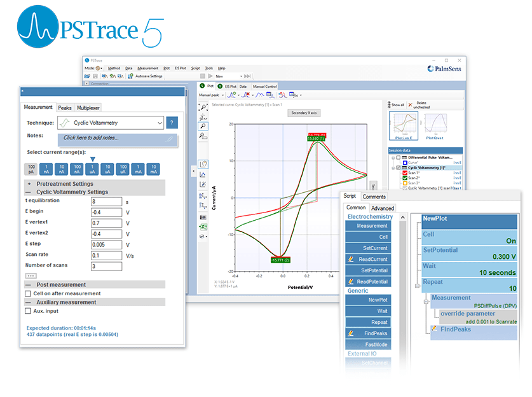Image resolution: width=532 pixels, height=397 pixels.
Task: Click the FindPeaks script command button
Action: 368,333
